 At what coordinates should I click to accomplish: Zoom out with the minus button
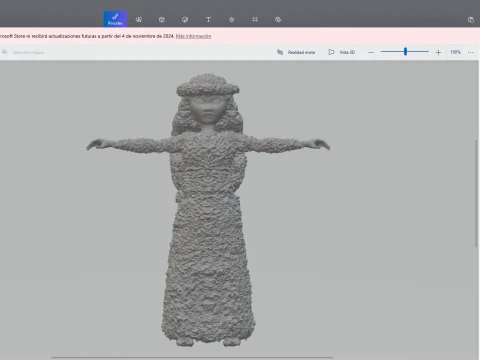point(371,52)
